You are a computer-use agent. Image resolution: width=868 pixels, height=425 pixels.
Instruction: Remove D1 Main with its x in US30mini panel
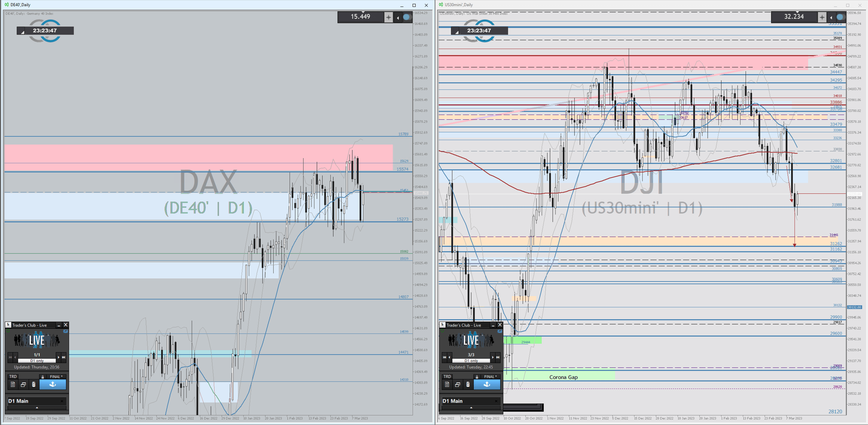(x=496, y=401)
